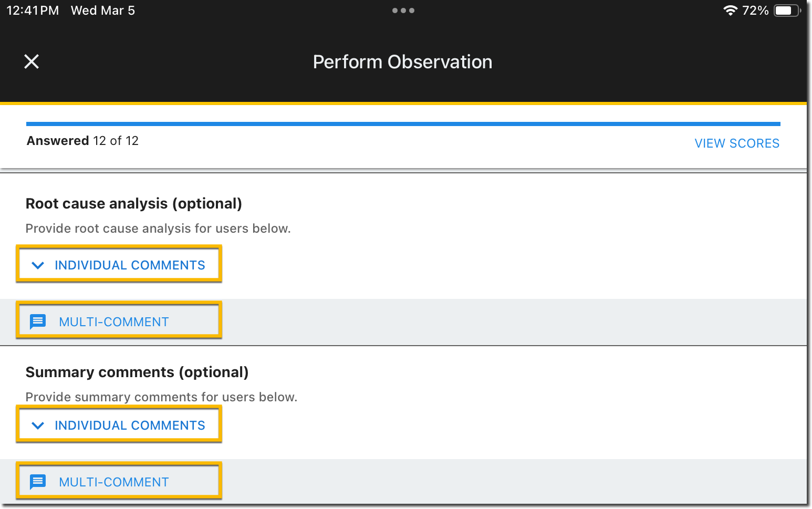Tap the Answered 12 of 12 label
This screenshot has height=509, width=812.
tap(82, 141)
